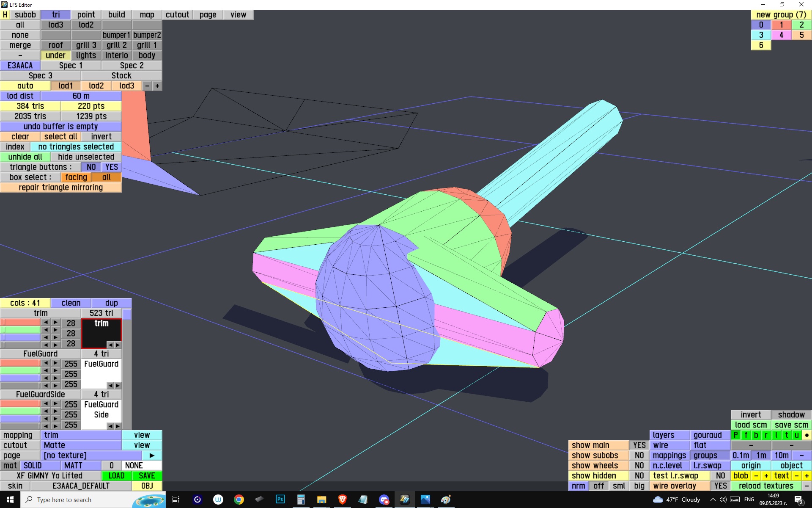The height and width of the screenshot is (508, 812).
Task: Select the 't' top view preset
Action: pyautogui.click(x=787, y=435)
